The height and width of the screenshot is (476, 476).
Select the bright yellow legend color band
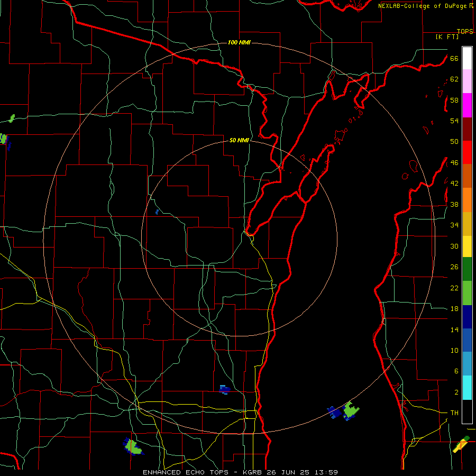[x=467, y=246]
